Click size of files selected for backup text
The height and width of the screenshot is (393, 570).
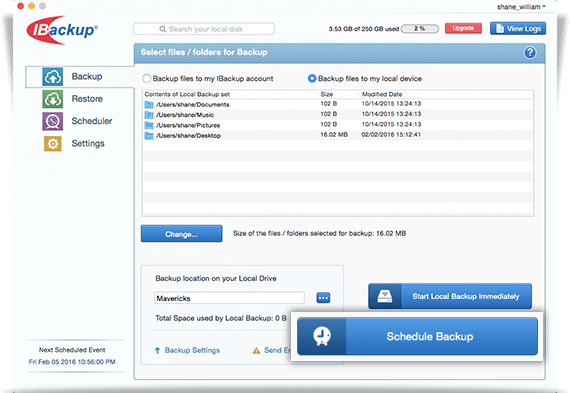[320, 233]
